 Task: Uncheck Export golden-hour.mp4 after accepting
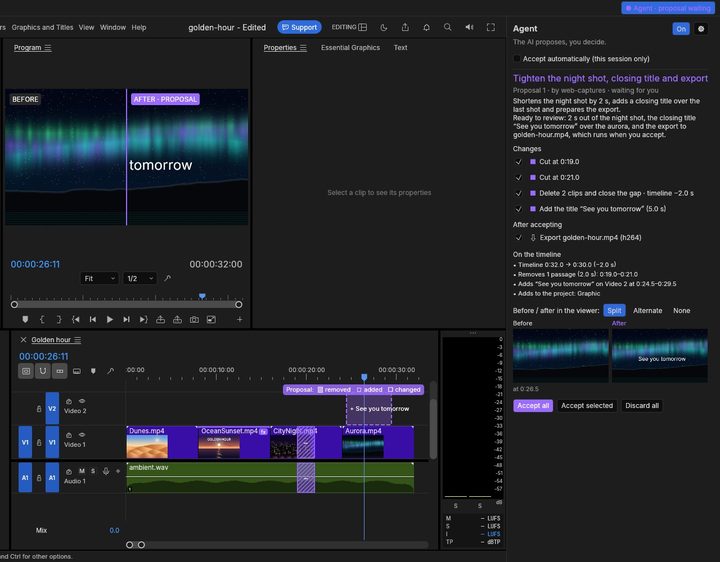pyautogui.click(x=518, y=237)
